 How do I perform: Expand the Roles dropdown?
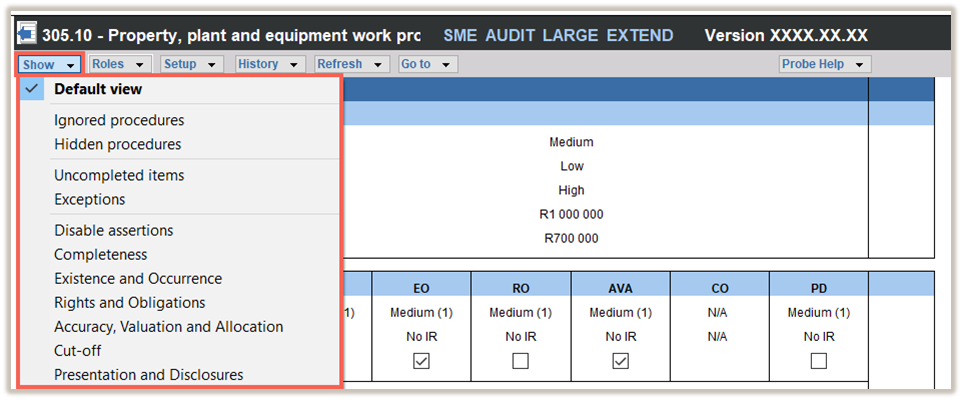(119, 64)
